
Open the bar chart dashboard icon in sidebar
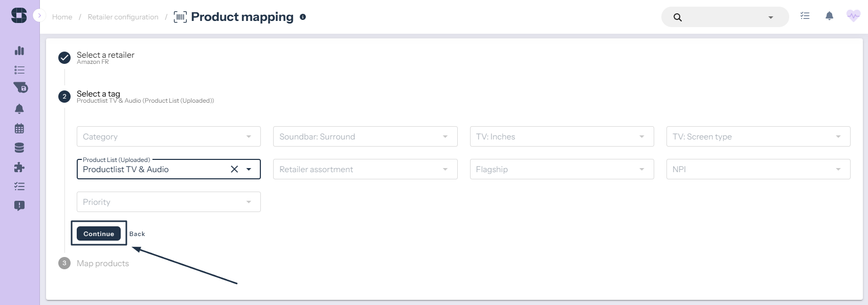[x=19, y=51]
